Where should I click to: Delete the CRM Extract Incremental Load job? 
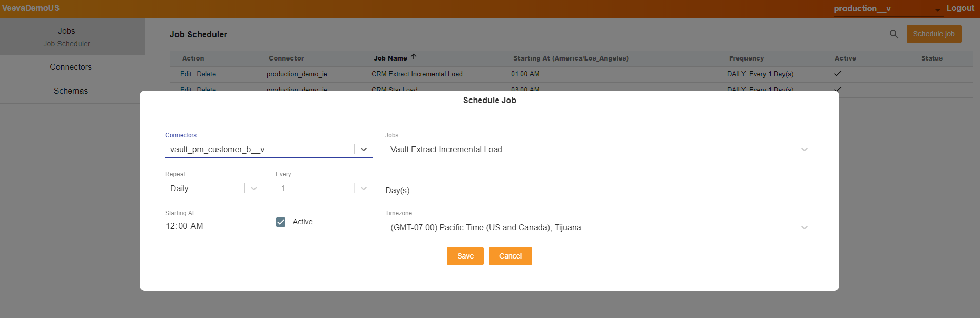[x=206, y=74]
